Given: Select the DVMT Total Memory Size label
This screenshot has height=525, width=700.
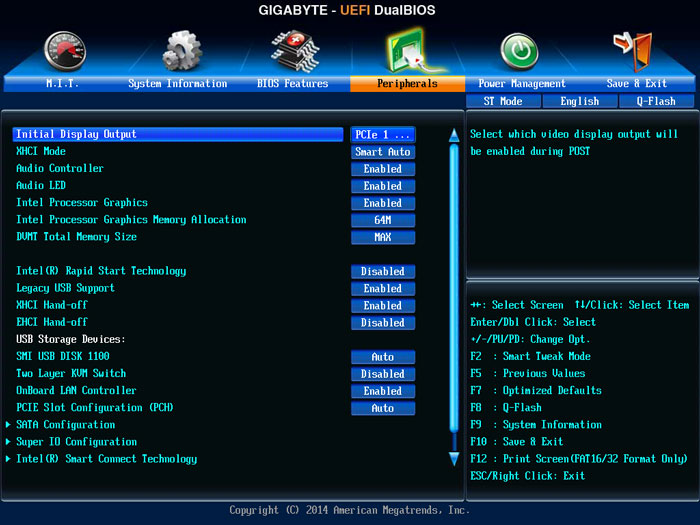Looking at the screenshot, I should pos(76,237).
